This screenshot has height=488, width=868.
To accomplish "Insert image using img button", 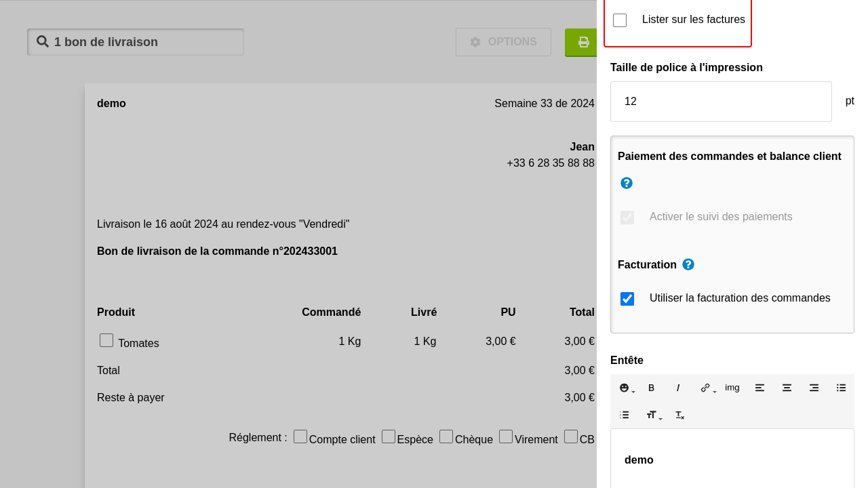I will [x=732, y=388].
